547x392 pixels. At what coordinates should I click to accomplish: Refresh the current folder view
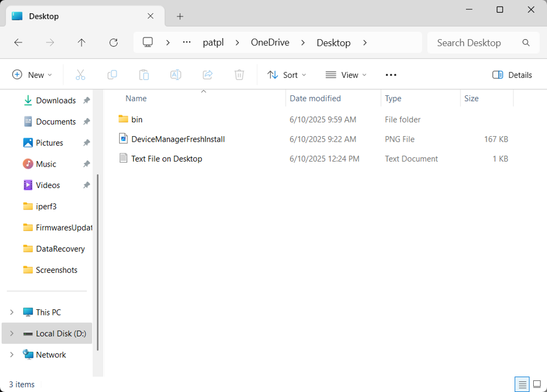pos(114,42)
